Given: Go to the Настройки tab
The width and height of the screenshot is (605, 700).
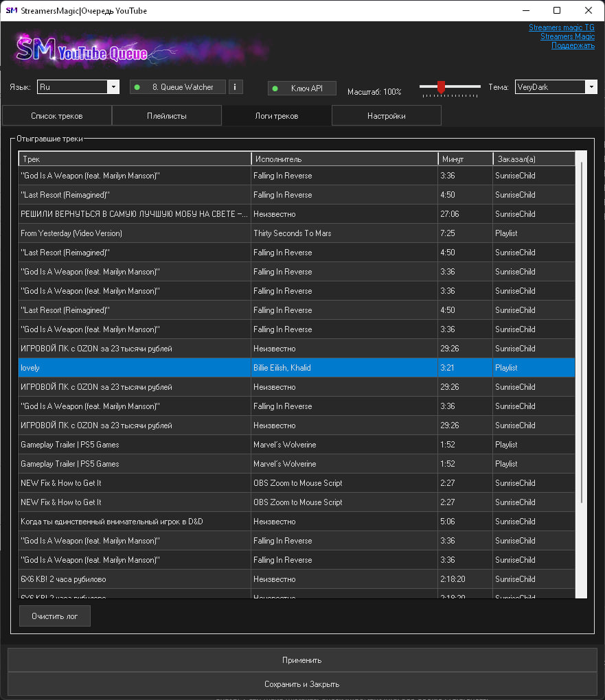Looking at the screenshot, I should click(386, 116).
